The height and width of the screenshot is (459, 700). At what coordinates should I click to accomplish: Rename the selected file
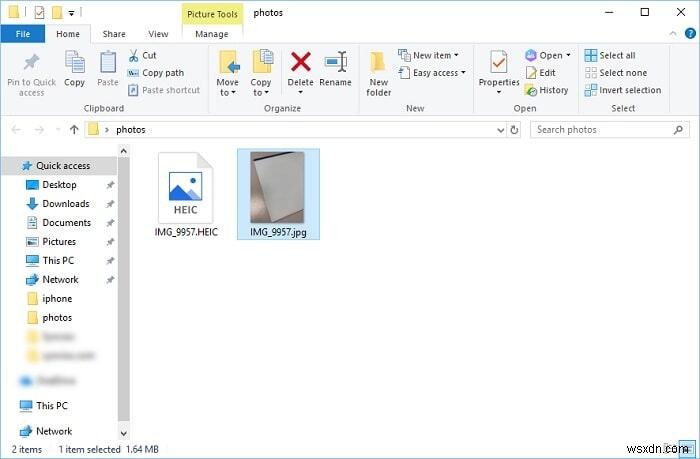(335, 68)
